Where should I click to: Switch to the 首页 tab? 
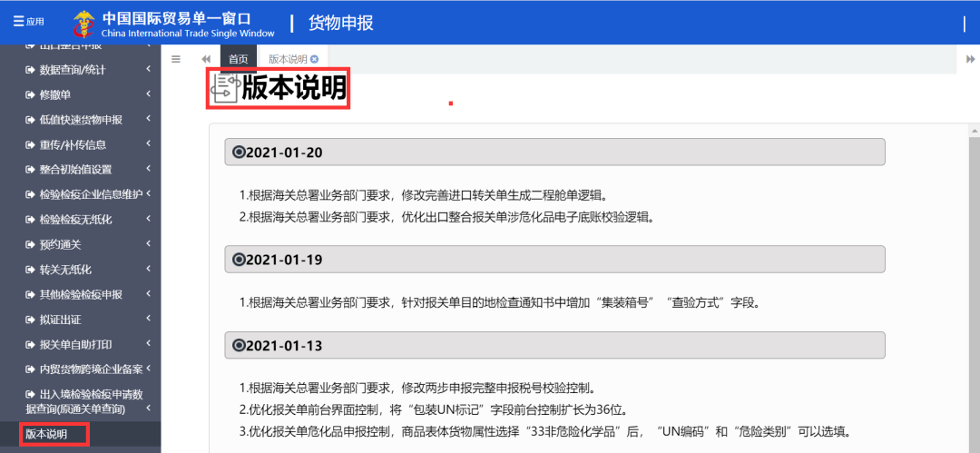[x=238, y=59]
